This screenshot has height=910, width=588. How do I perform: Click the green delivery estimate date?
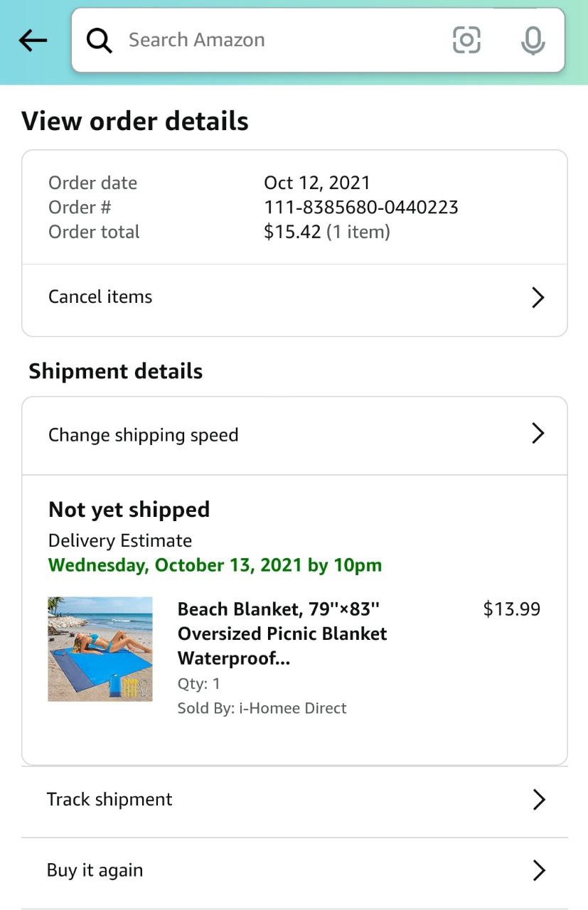215,565
